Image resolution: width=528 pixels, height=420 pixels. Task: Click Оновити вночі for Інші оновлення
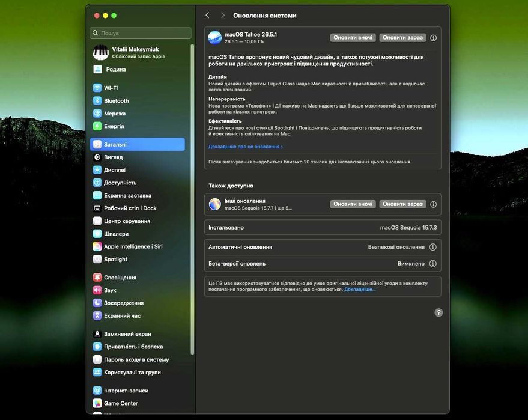353,204
